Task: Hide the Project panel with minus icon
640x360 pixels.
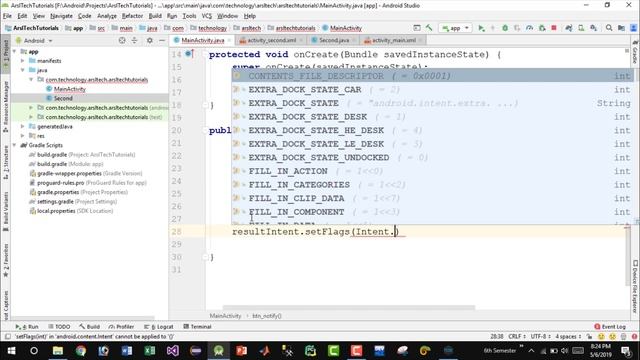Action: coord(162,40)
